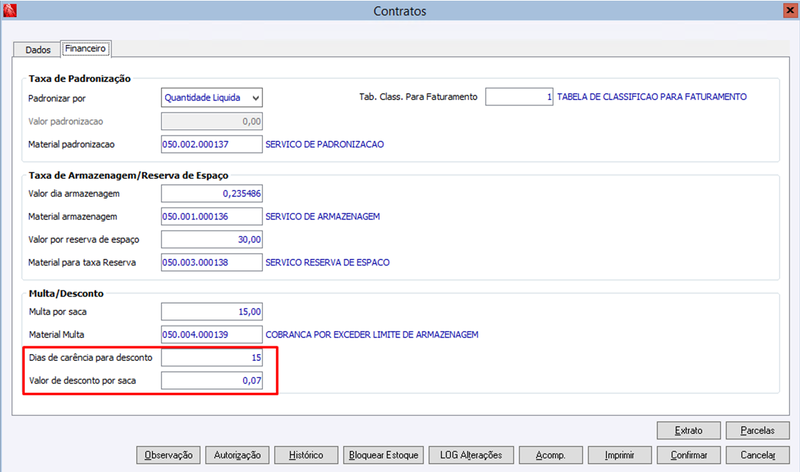Open the Extrato button
The image size is (800, 472).
click(688, 431)
